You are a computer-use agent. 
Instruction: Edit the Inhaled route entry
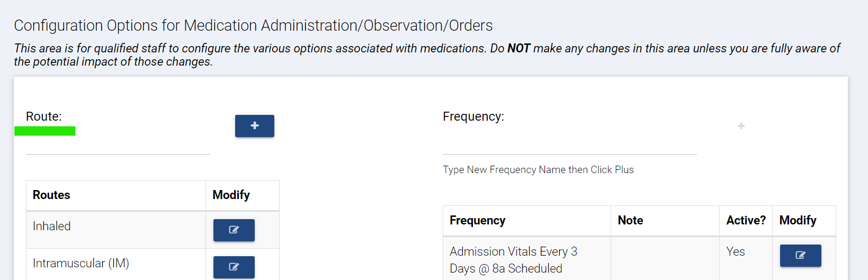pos(234,230)
